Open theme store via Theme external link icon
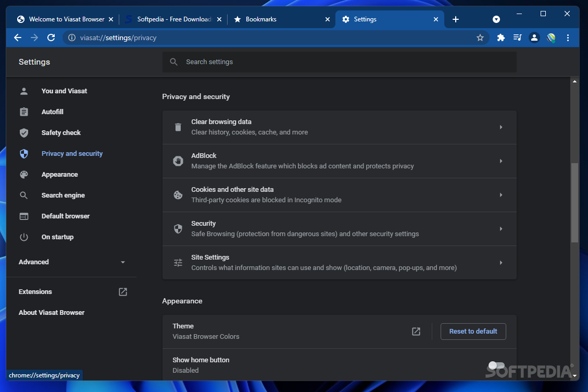588x392 pixels. [x=416, y=332]
